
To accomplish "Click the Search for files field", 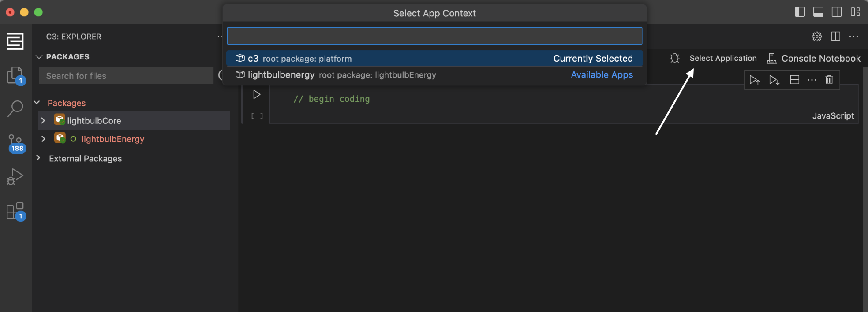I will tap(126, 76).
